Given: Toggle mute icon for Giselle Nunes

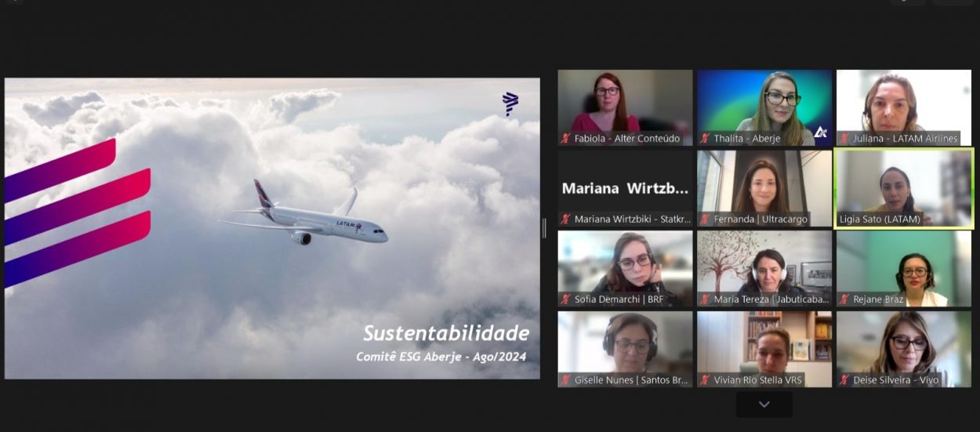Looking at the screenshot, I should tap(565, 380).
